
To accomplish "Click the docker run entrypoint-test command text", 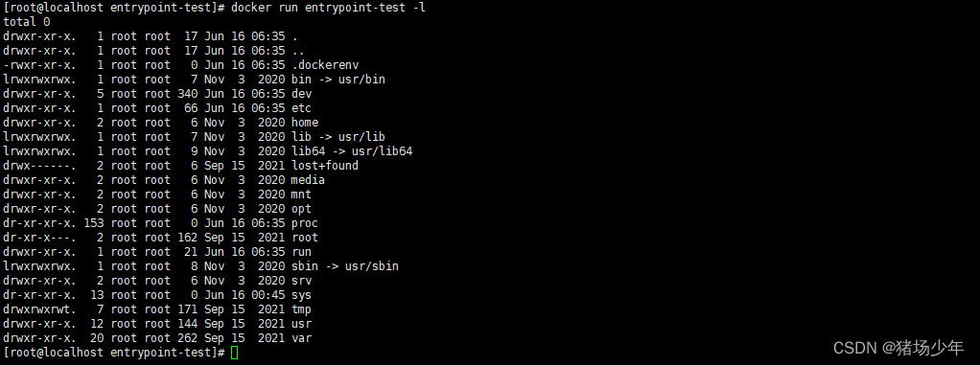I will pos(329,8).
